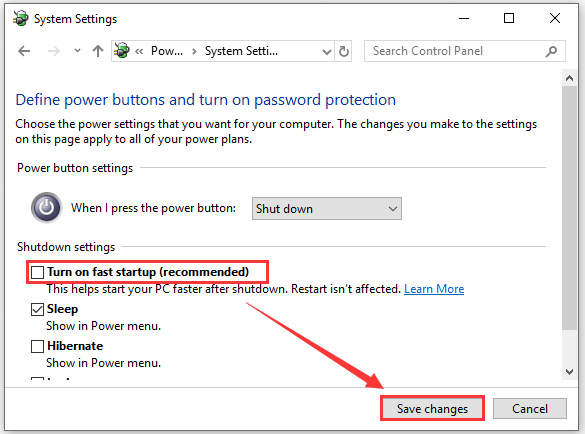The image size is (585, 434).
Task: Click the round power button icon
Action: click(x=46, y=207)
